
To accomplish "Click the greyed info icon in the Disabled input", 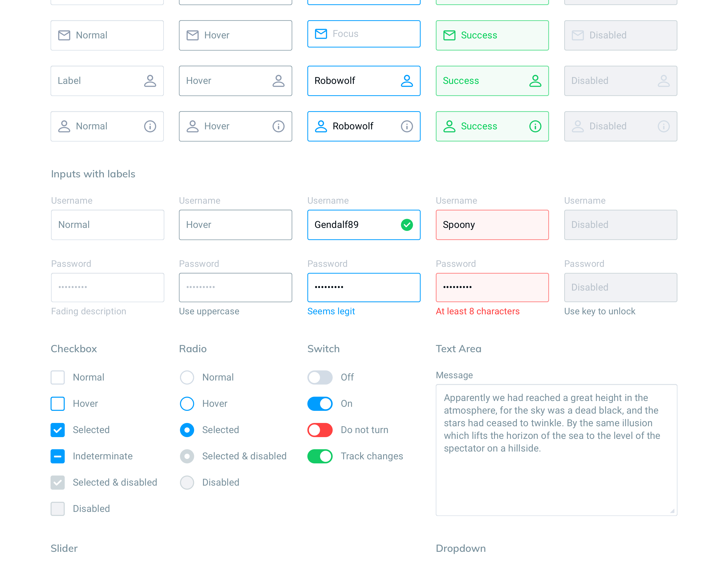I will (x=663, y=126).
